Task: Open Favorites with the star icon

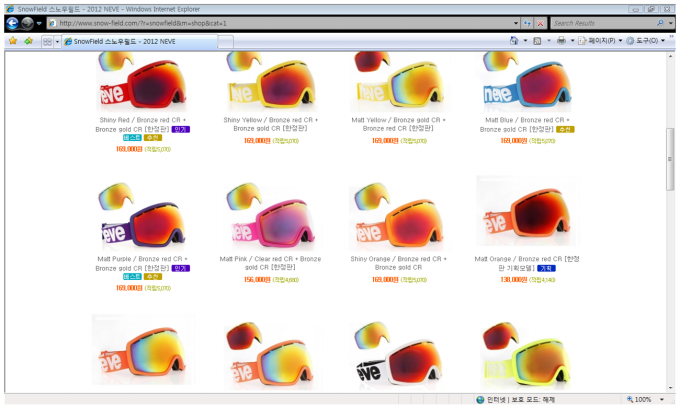Action: click(x=13, y=41)
